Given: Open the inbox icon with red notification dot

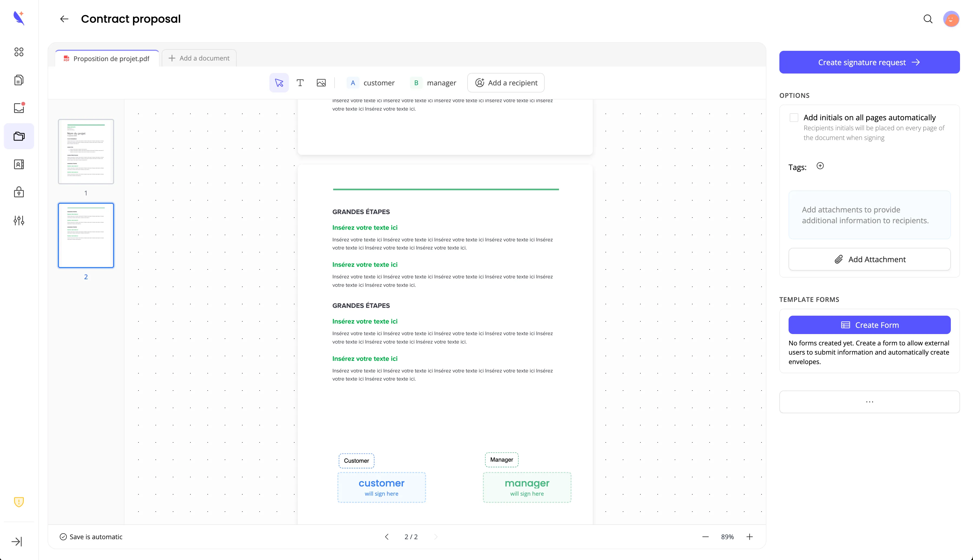Looking at the screenshot, I should (x=19, y=108).
